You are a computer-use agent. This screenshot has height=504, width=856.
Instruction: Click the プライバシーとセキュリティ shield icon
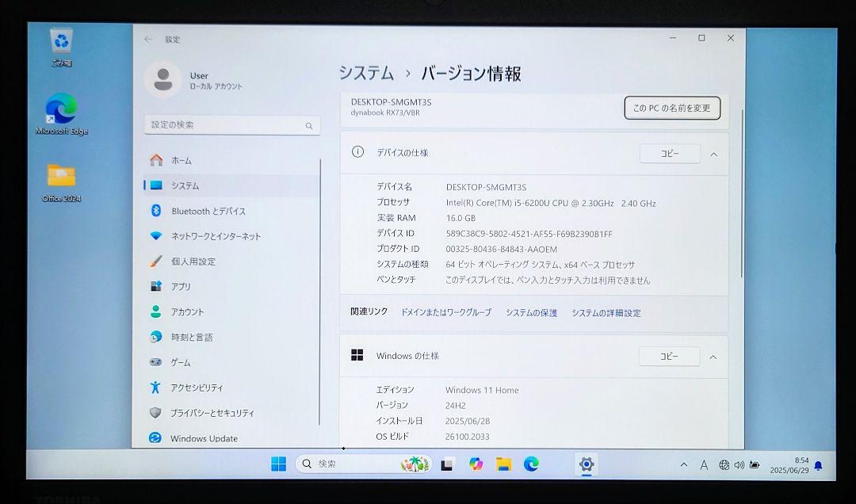coord(155,413)
